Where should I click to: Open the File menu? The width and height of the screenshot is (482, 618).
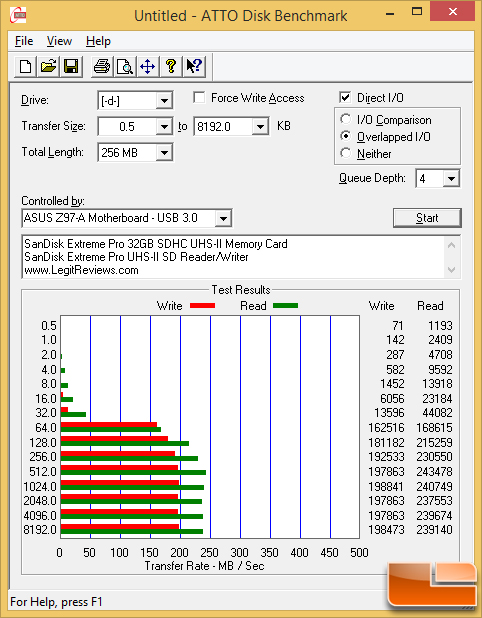coord(24,41)
